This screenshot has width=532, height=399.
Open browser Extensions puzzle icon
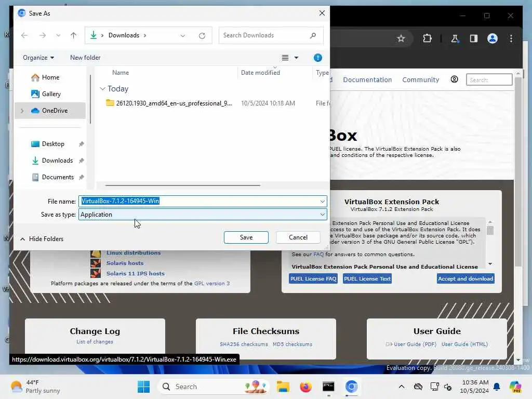point(427,38)
